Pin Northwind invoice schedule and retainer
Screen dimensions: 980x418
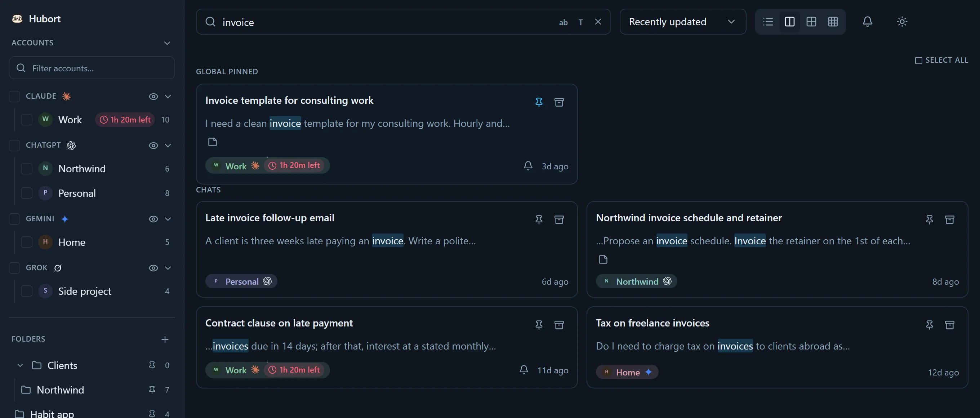tap(930, 219)
